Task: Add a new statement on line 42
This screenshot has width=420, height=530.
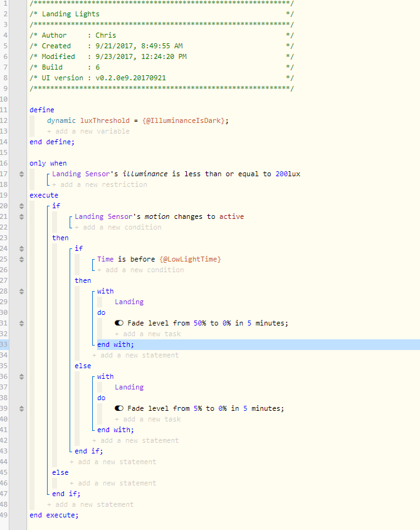Action: pyautogui.click(x=135, y=440)
